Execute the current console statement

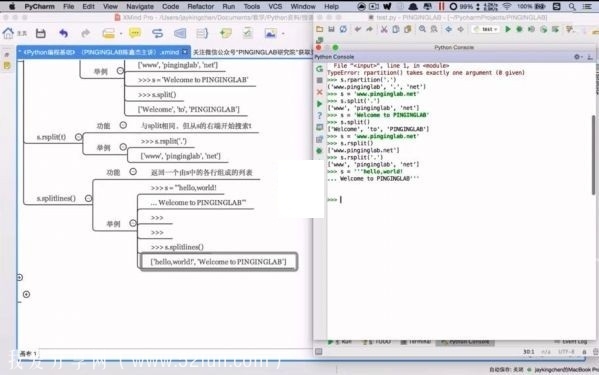319,104
